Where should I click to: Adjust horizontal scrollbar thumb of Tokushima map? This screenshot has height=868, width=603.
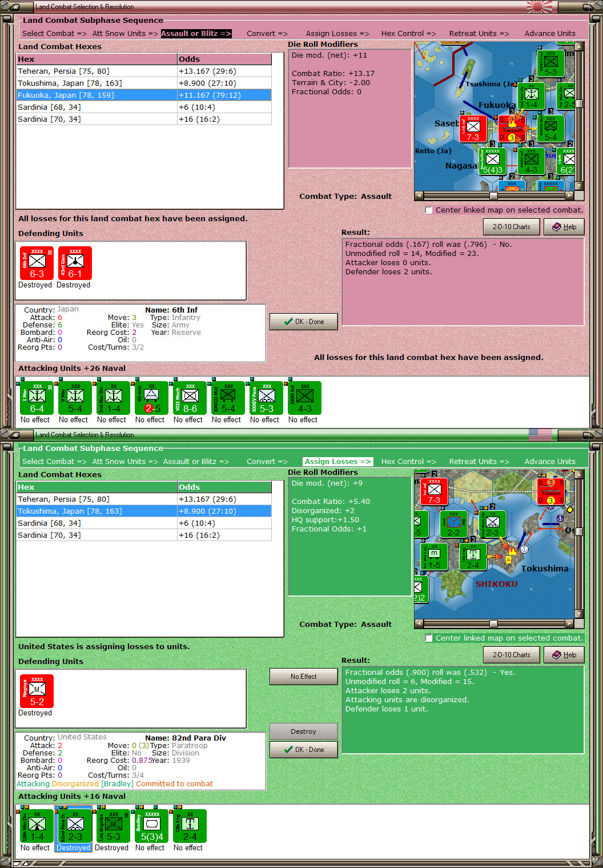click(x=493, y=623)
